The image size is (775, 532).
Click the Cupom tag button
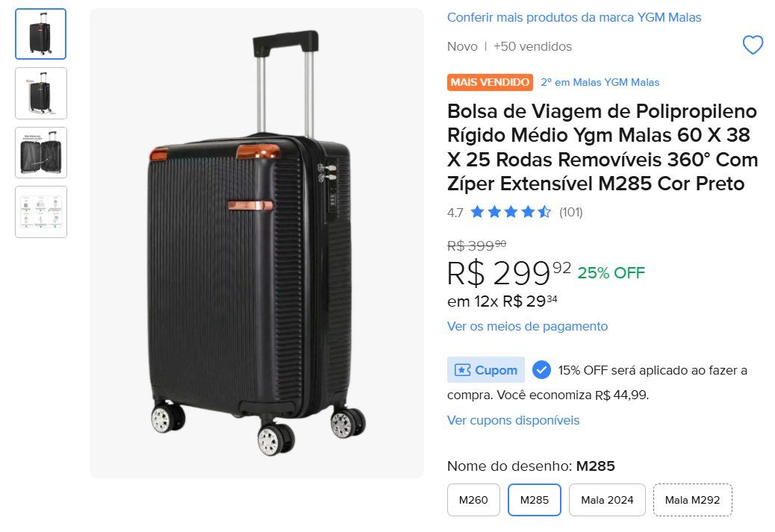point(486,370)
